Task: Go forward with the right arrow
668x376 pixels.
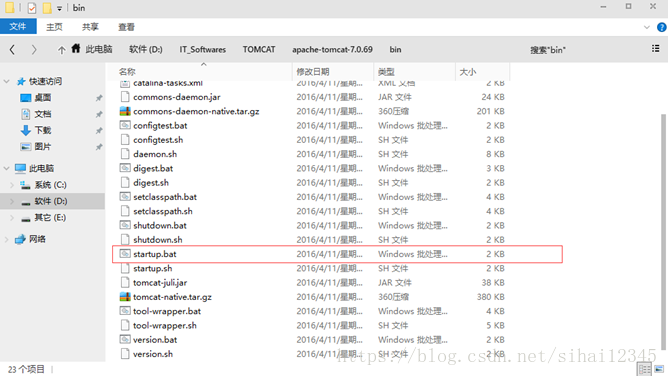Action: pyautogui.click(x=34, y=50)
